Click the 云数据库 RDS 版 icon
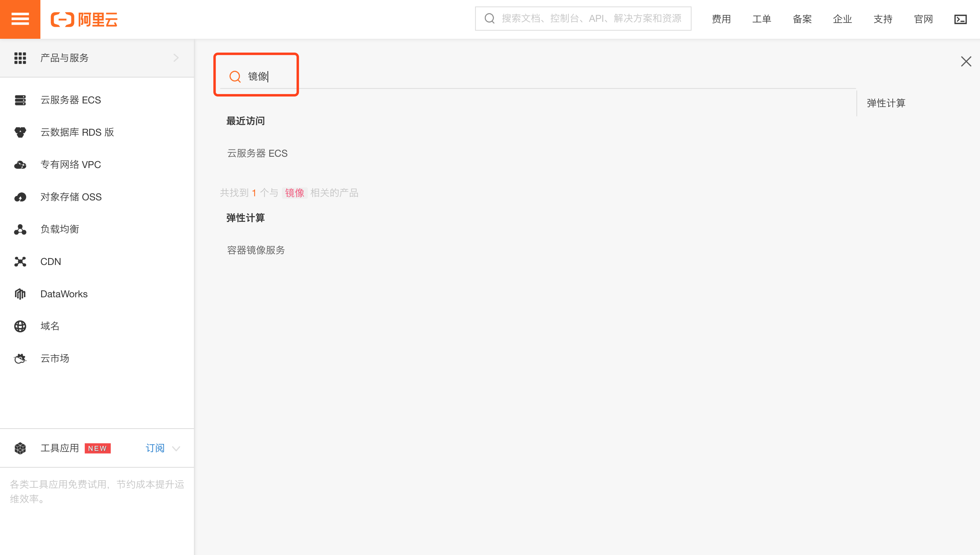Screen dimensions: 980x555 click(x=20, y=132)
